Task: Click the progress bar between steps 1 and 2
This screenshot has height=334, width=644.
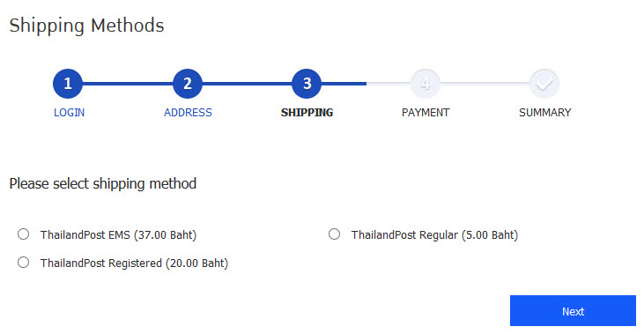Action: (128, 84)
